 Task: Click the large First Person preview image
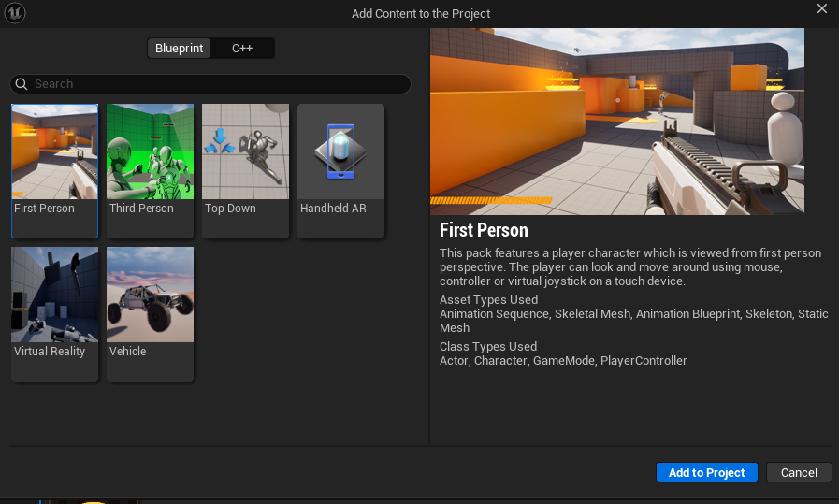tap(617, 121)
